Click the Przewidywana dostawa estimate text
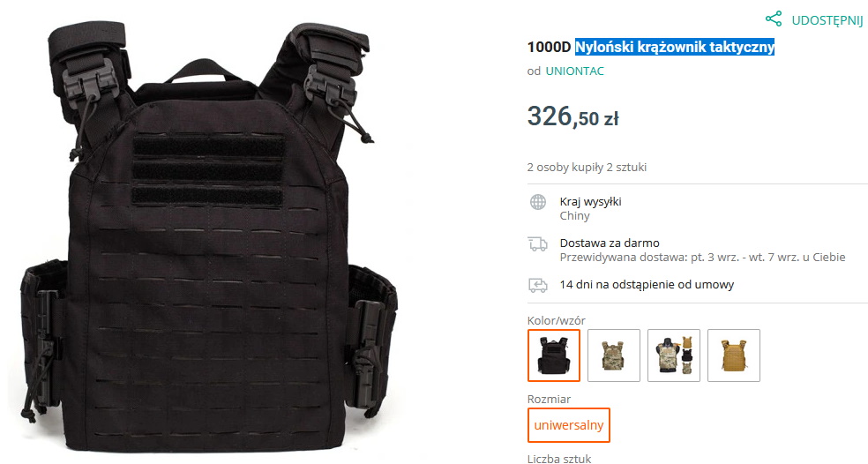868x464 pixels. coord(702,258)
